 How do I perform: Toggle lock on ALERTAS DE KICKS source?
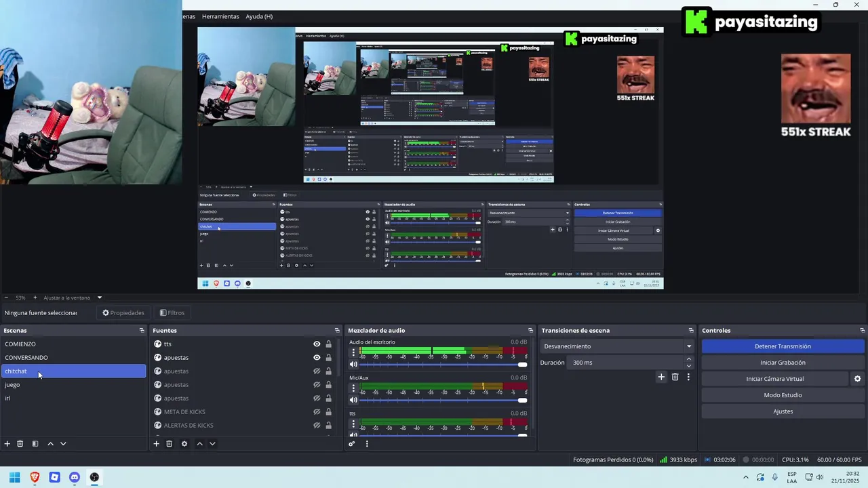pos(329,425)
